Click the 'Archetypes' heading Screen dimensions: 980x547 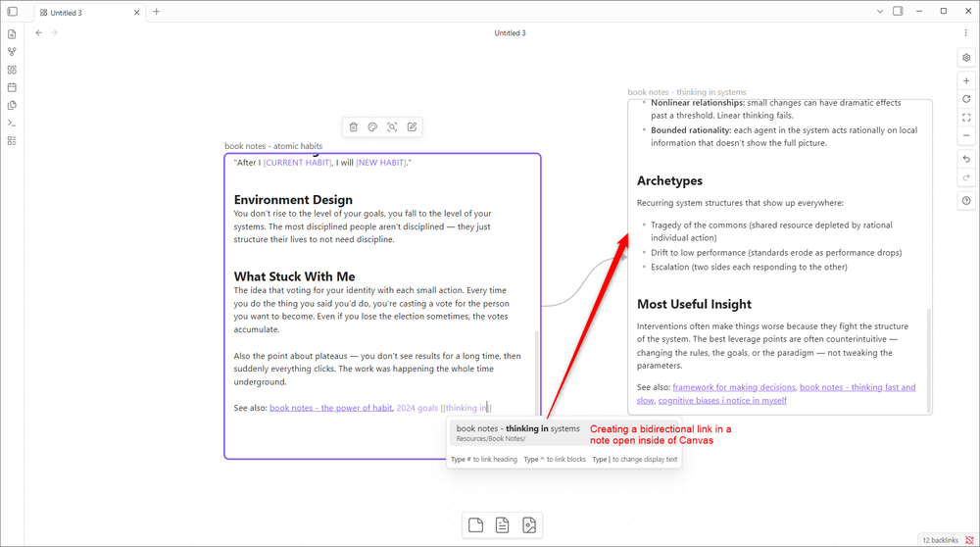tap(669, 180)
